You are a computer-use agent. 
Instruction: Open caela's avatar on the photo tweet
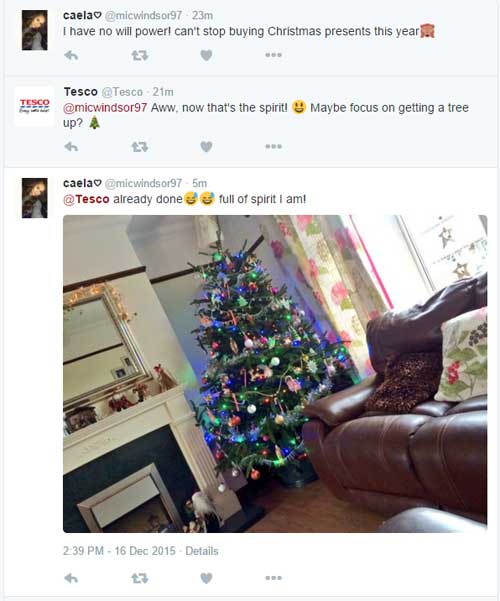[x=35, y=198]
